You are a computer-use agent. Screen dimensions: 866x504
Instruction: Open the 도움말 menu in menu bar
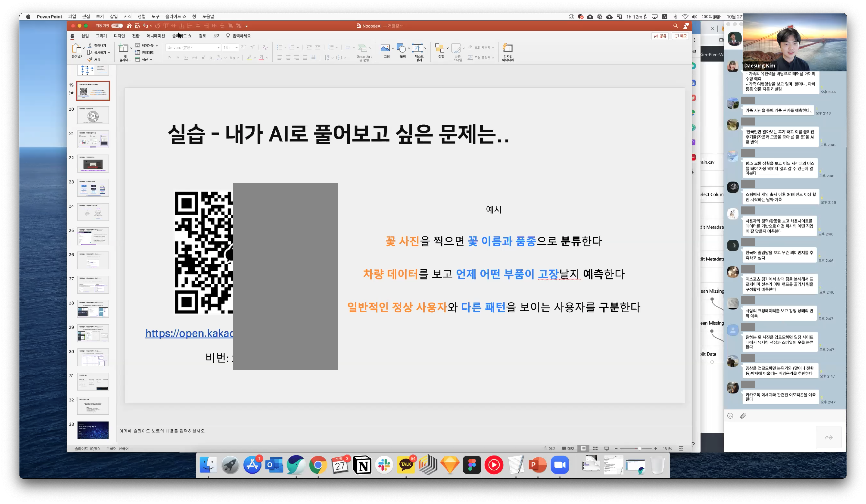(208, 16)
